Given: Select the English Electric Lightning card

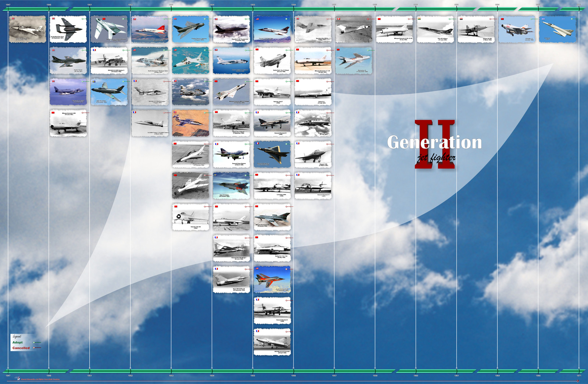Looking at the screenshot, I should point(191,29).
